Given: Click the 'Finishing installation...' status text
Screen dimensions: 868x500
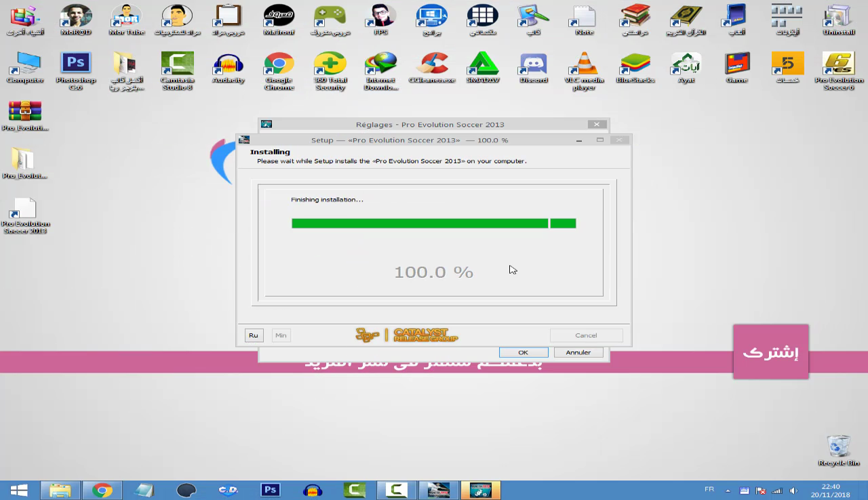Looking at the screenshot, I should [x=327, y=200].
